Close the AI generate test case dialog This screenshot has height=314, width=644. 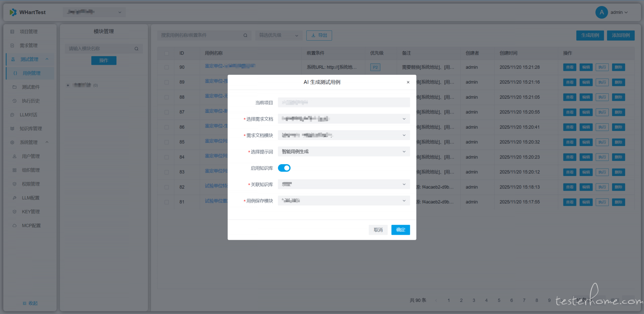(408, 82)
